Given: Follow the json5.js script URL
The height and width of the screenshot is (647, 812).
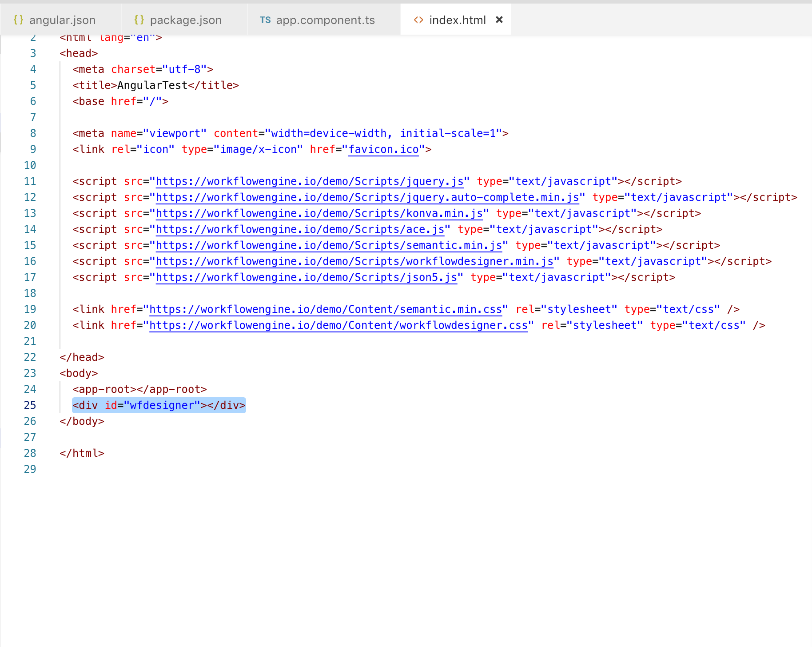Looking at the screenshot, I should 306,277.
